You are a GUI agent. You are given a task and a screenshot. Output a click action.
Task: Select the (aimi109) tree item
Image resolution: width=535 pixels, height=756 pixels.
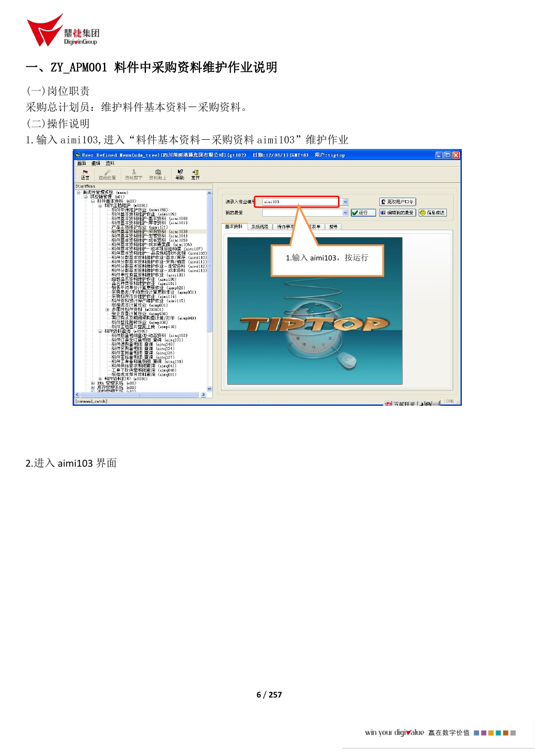coord(144,214)
